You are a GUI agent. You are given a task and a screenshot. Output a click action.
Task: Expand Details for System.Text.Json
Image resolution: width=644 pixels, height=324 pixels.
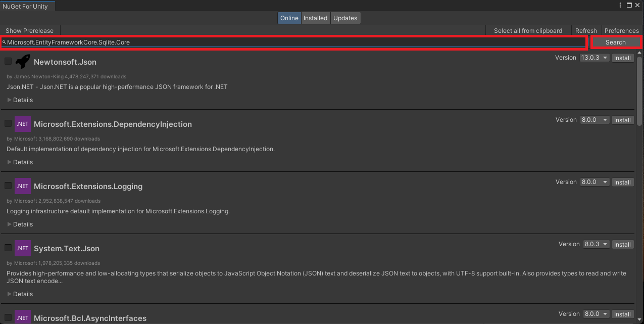click(20, 294)
